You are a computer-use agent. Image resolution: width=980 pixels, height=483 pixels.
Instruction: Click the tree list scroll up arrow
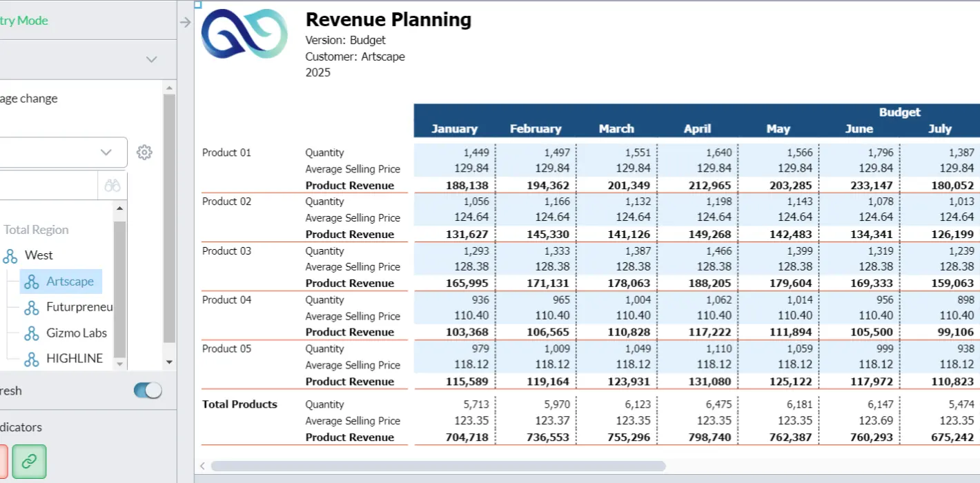pos(119,208)
